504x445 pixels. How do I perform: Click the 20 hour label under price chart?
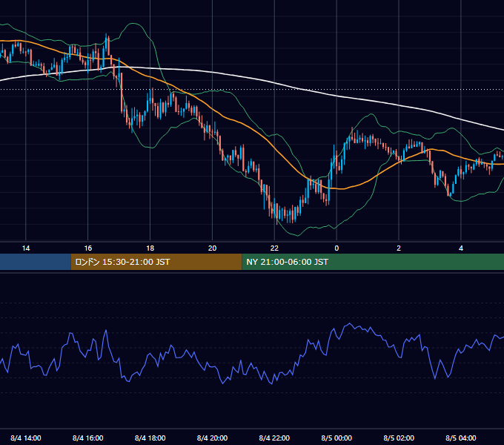click(212, 248)
